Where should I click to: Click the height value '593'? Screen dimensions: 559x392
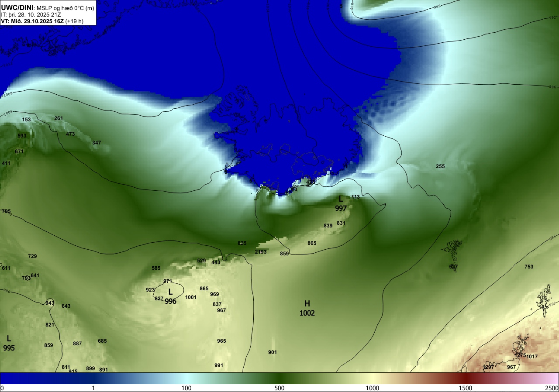22,136
